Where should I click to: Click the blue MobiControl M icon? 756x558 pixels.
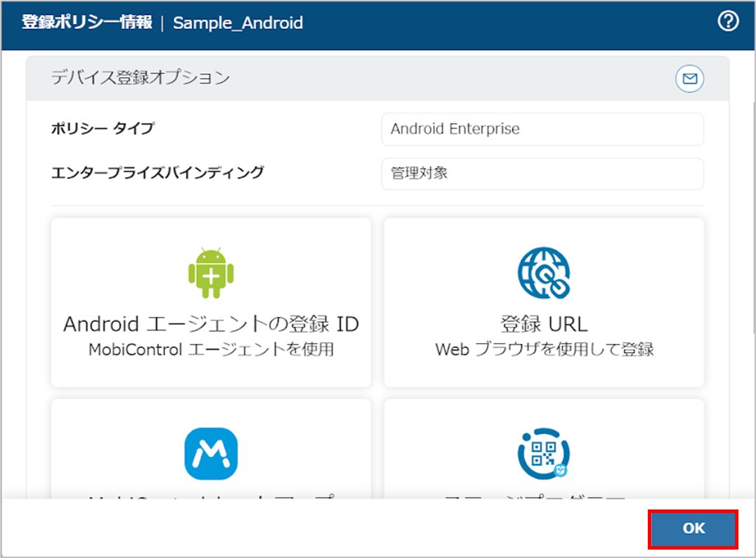211,453
